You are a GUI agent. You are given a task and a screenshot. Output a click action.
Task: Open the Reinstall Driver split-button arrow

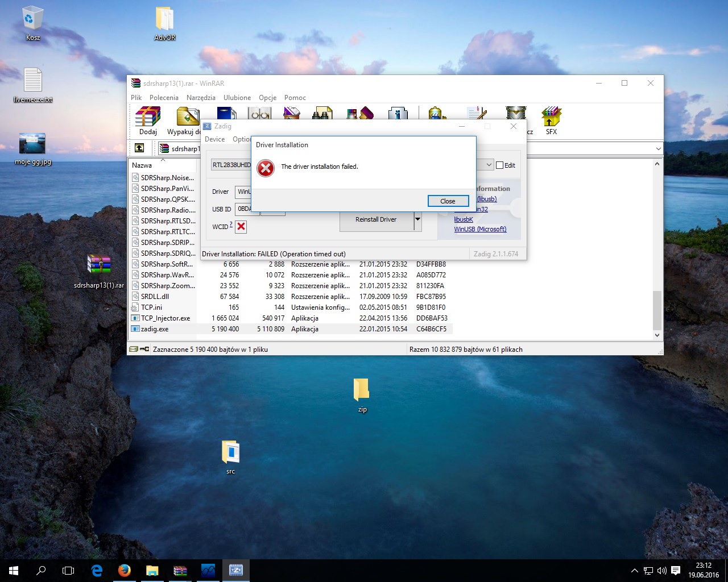click(x=417, y=219)
